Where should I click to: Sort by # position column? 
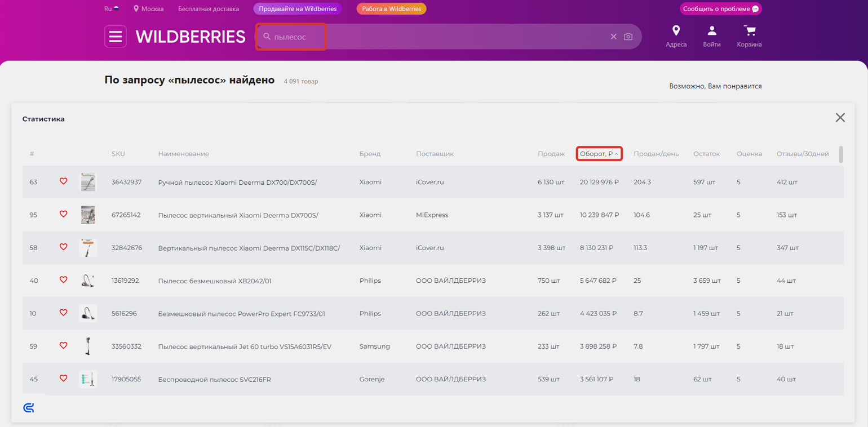[32, 154]
